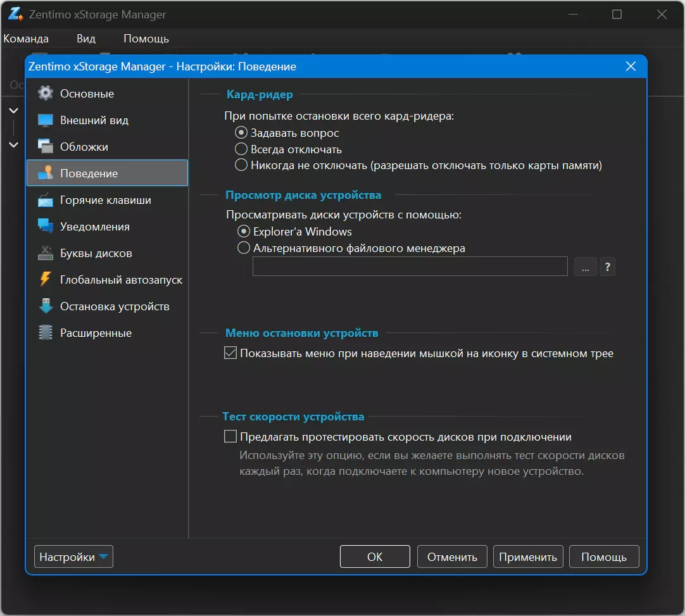Image resolution: width=685 pixels, height=616 pixels.
Task: Switch to the Внешний вид settings page
Action: (x=108, y=120)
